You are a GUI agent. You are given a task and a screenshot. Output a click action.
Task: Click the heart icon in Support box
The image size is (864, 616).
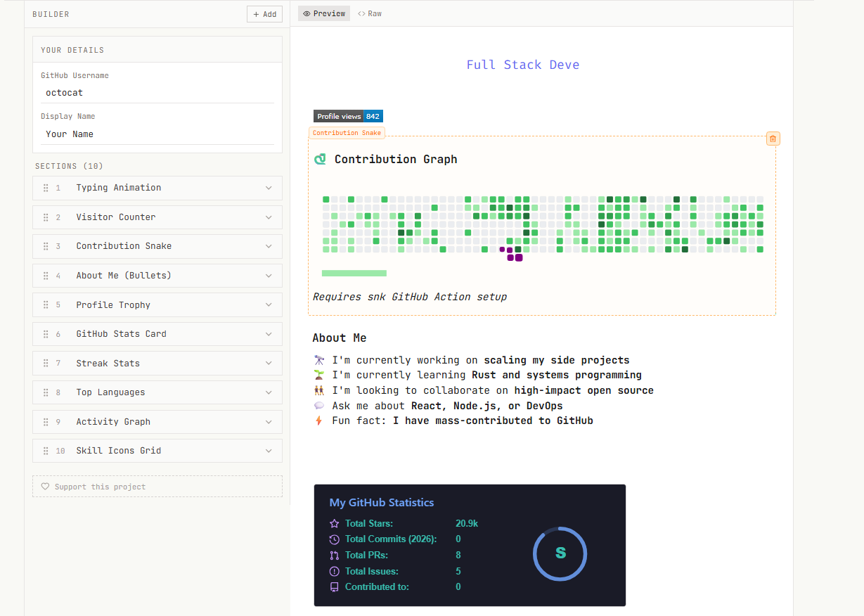pos(45,487)
